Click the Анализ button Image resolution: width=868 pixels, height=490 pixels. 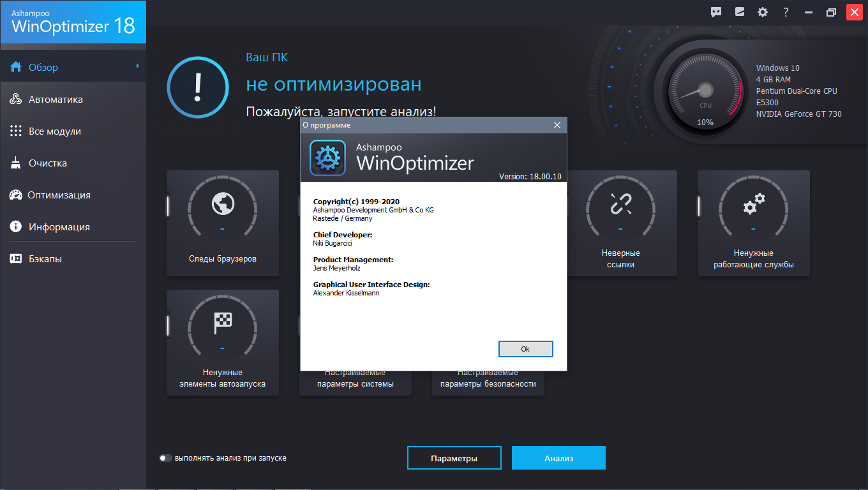point(558,458)
